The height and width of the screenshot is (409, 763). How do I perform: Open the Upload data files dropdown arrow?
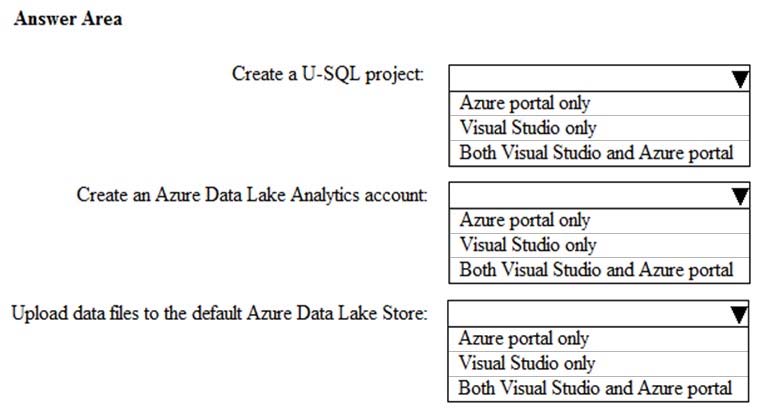coord(739,314)
